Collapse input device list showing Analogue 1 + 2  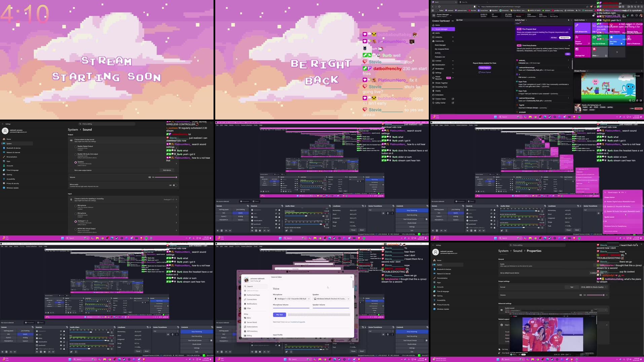coord(176,199)
